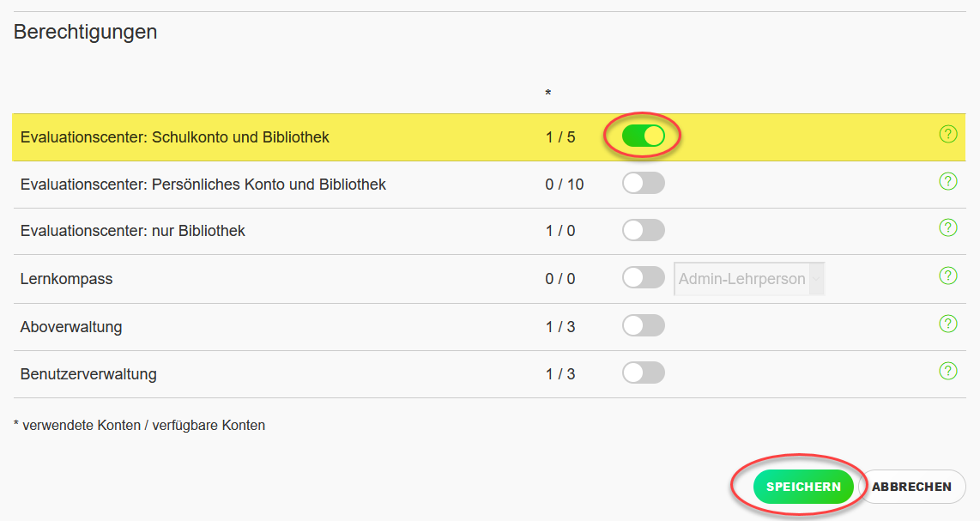Click the Benutzerverwaltung row label

pos(88,374)
